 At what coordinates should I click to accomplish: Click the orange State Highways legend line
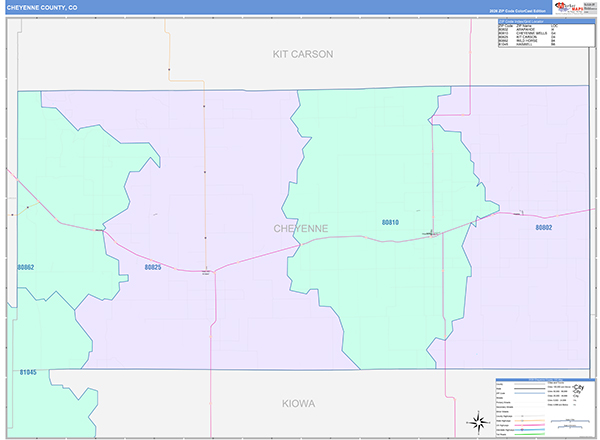click(530, 420)
